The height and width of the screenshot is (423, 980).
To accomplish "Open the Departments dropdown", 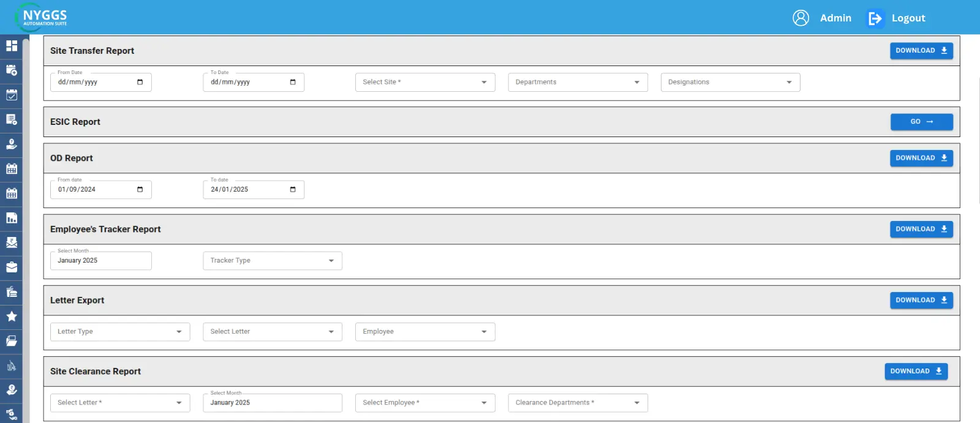I will (x=578, y=82).
